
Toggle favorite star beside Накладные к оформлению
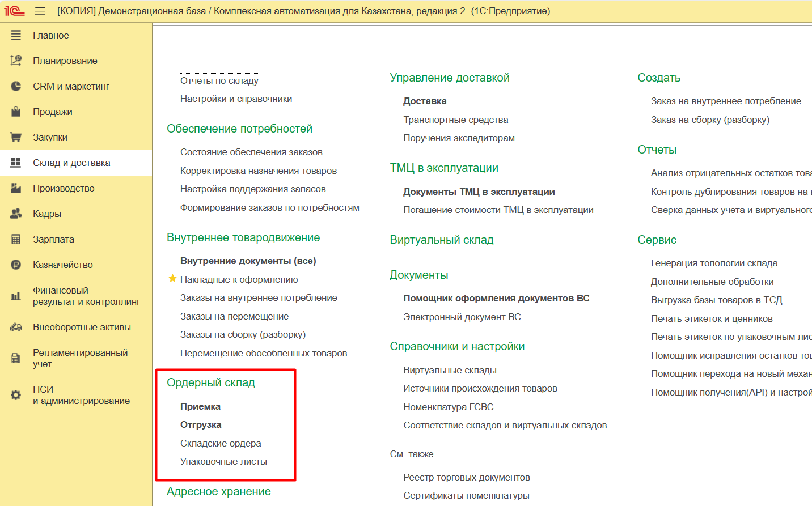(x=172, y=279)
